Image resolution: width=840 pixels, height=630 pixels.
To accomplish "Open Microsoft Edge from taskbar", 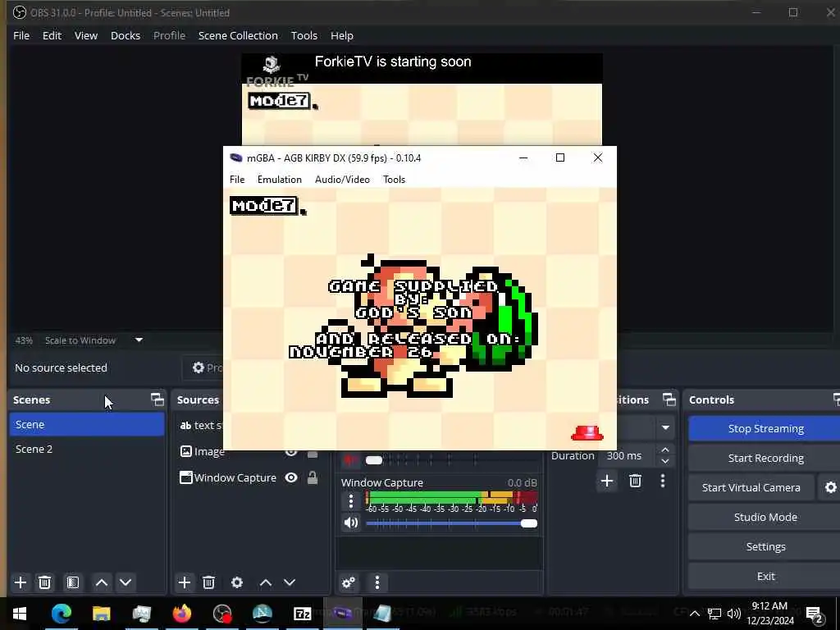I will tap(61, 614).
